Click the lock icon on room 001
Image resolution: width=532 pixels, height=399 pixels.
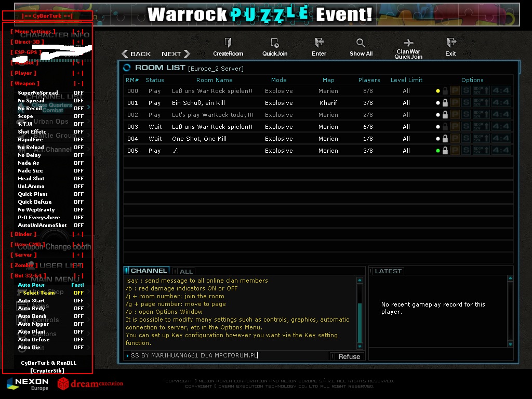click(445, 102)
